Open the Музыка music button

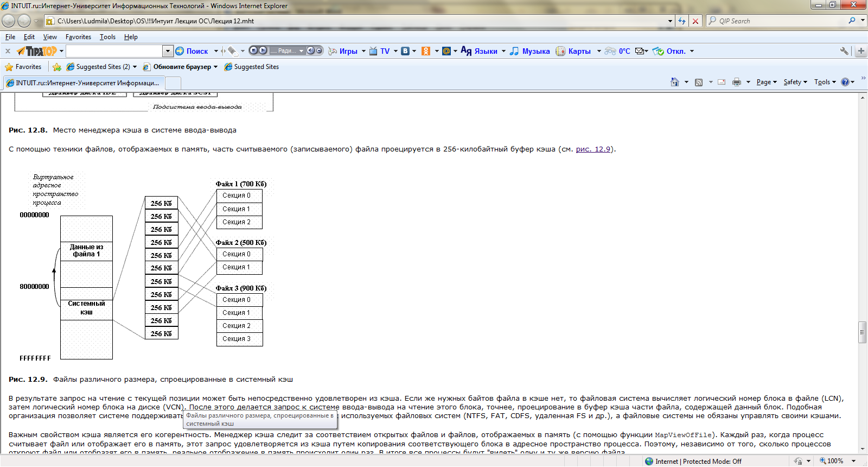pyautogui.click(x=530, y=51)
